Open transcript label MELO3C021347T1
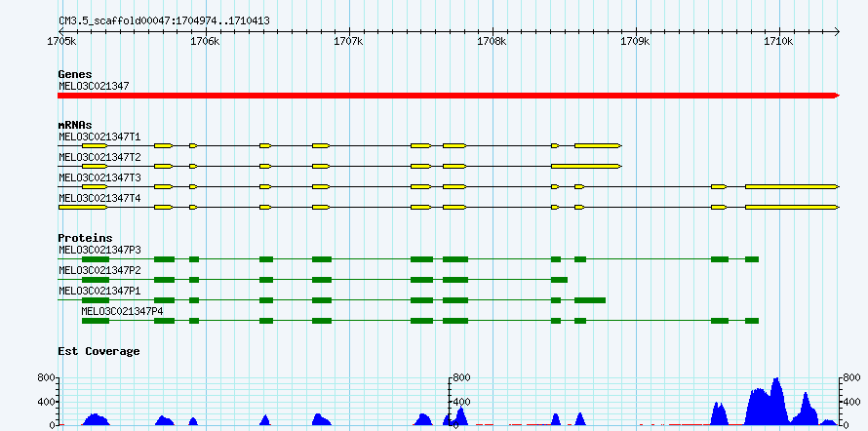868x431 pixels. pos(99,137)
